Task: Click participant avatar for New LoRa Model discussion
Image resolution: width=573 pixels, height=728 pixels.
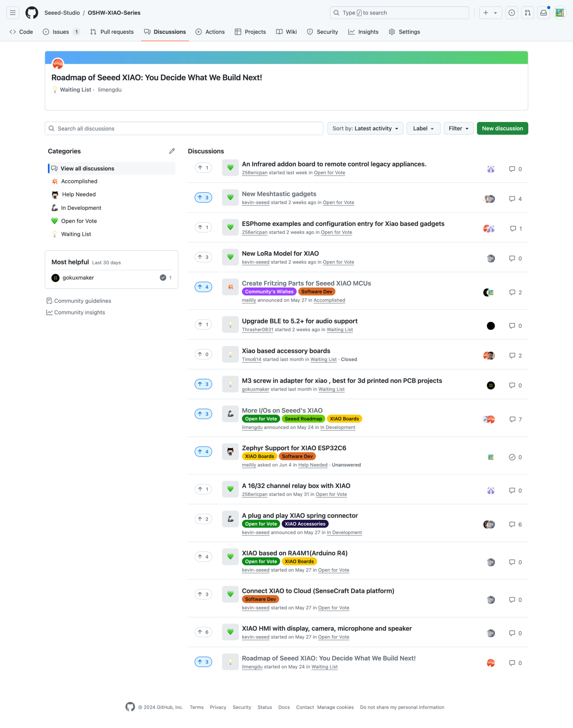Action: point(491,258)
